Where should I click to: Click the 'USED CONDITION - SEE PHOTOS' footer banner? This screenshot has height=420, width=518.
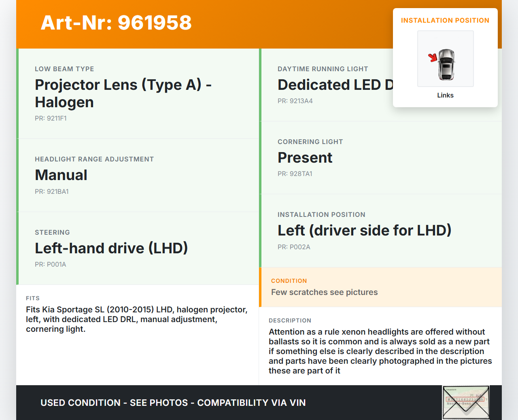click(x=173, y=403)
